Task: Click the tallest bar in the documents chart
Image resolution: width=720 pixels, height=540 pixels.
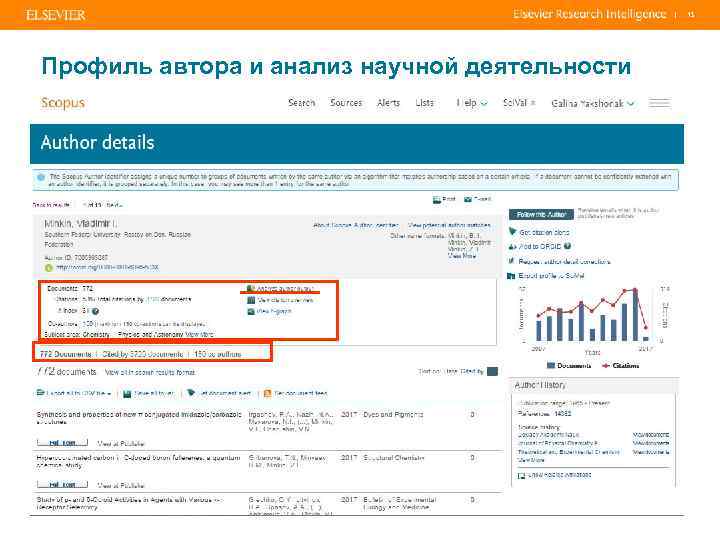Action: tap(635, 315)
